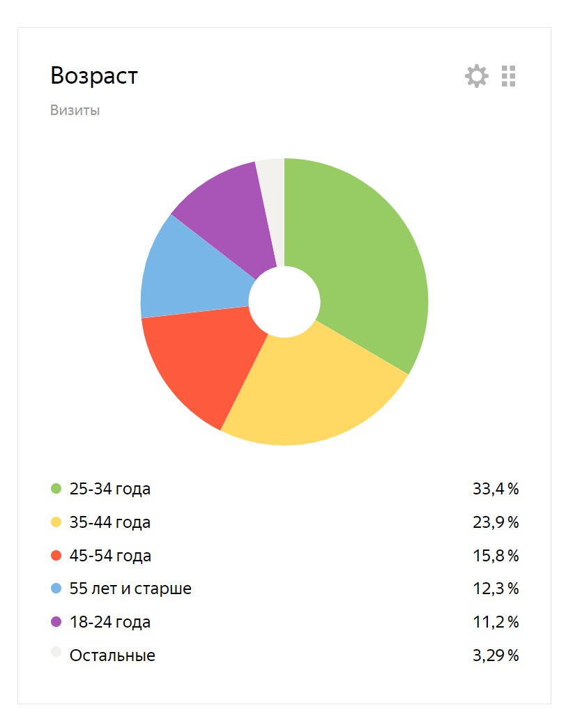Open the Возраст widget title

[x=94, y=76]
